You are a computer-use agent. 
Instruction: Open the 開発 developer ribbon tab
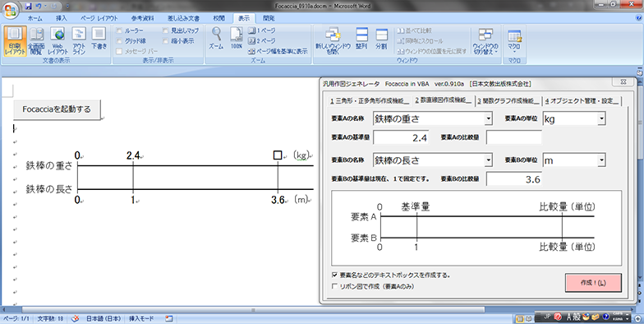pos(269,18)
